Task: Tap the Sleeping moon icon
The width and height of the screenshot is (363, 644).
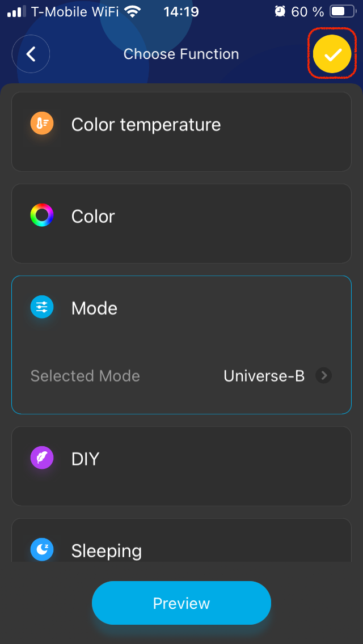Action: [42, 550]
